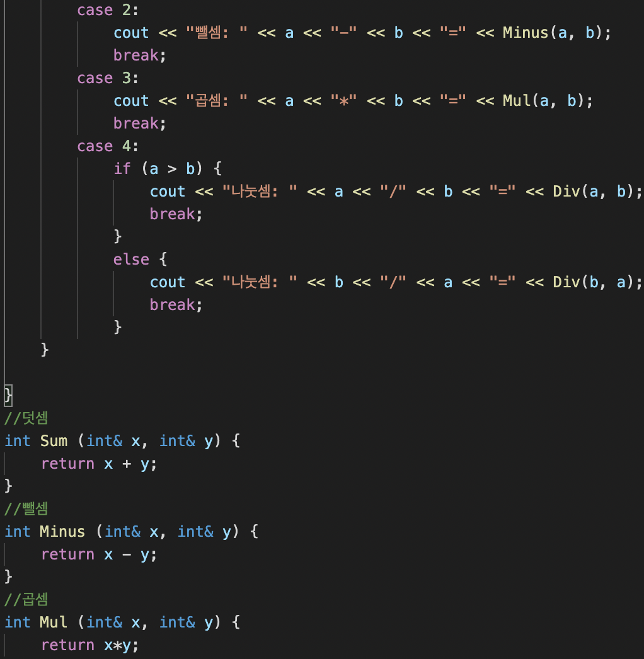Image resolution: width=644 pixels, height=659 pixels.
Task: Click the "return x - y;" statement
Action: point(99,554)
